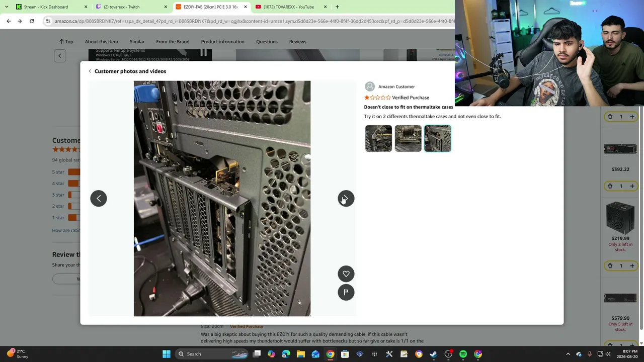
Task: Open the $392.22 SSD product image
Action: tap(620, 149)
